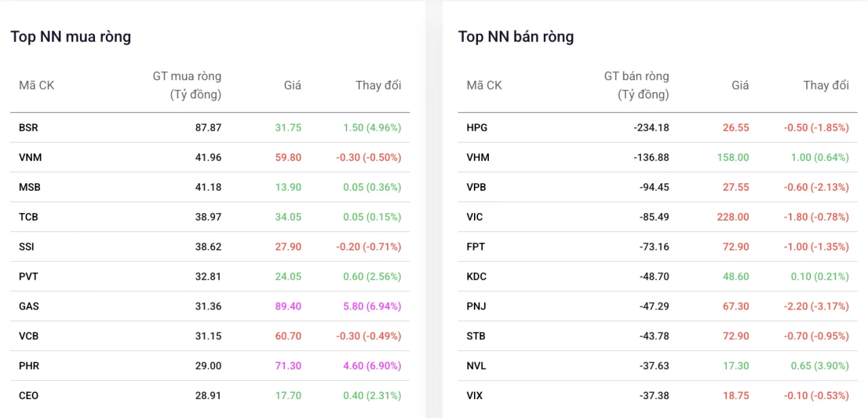Click 'Mã CK' header in net sell table

coord(484,85)
